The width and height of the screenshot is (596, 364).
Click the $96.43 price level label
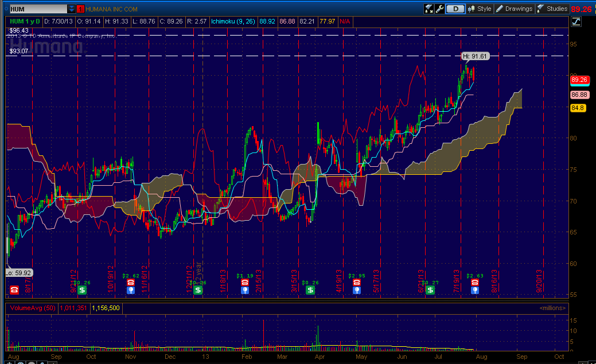click(x=19, y=30)
